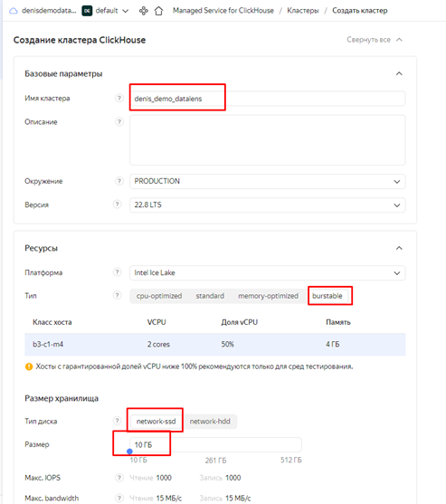Choose network-ssd disk type
The height and width of the screenshot is (504, 446).
pyautogui.click(x=157, y=422)
